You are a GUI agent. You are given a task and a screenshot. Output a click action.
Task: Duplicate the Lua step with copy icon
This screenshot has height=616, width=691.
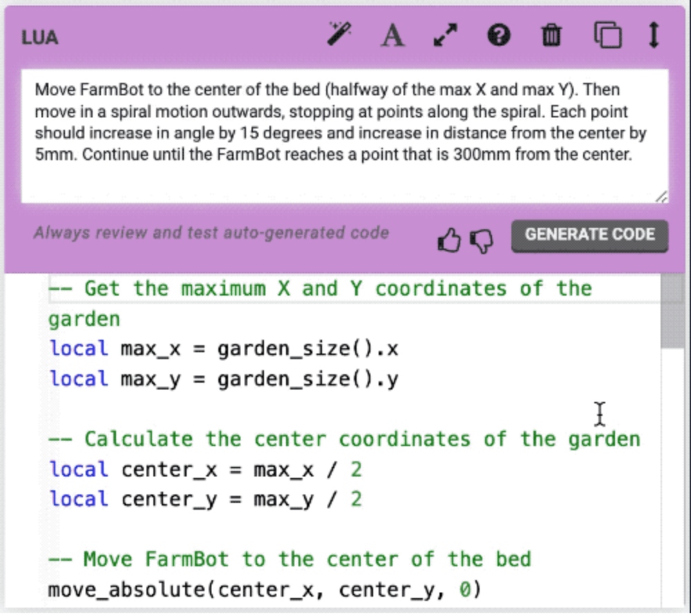pyautogui.click(x=607, y=35)
